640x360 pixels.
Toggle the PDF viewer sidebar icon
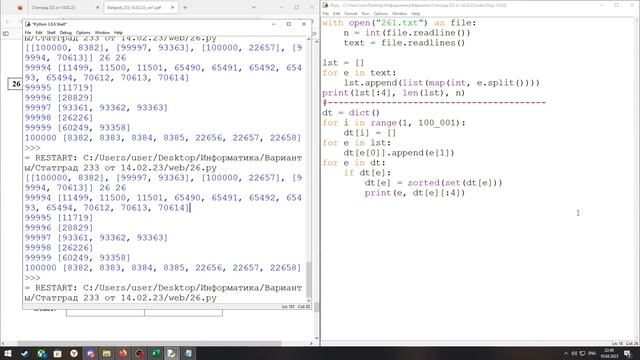point(6,33)
